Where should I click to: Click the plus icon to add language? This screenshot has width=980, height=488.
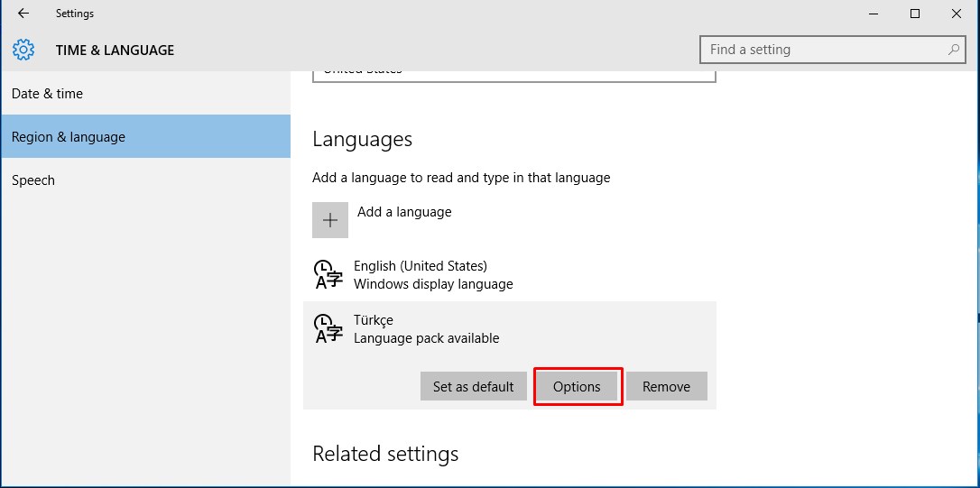click(330, 220)
